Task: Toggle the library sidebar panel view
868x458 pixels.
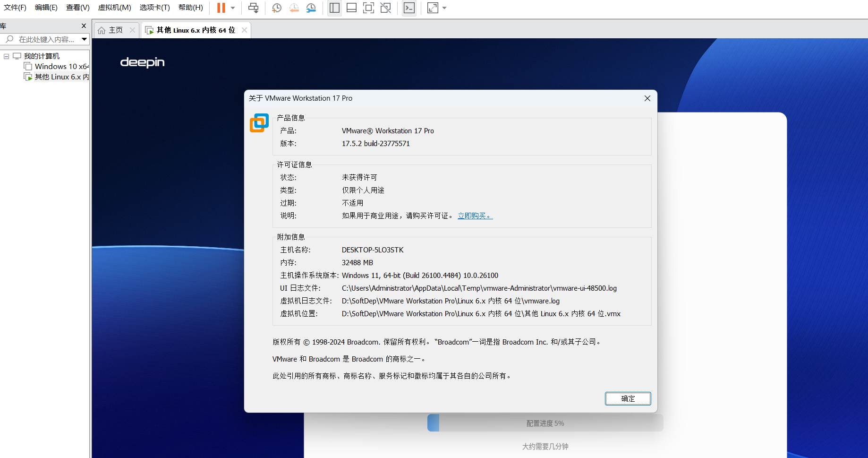Action: [334, 8]
